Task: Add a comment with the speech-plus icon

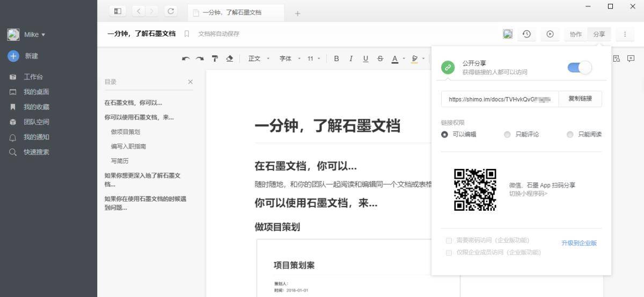Action: pyautogui.click(x=631, y=58)
